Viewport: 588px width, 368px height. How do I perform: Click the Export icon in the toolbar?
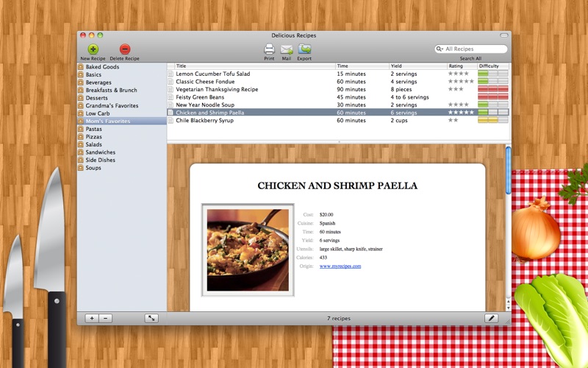304,49
